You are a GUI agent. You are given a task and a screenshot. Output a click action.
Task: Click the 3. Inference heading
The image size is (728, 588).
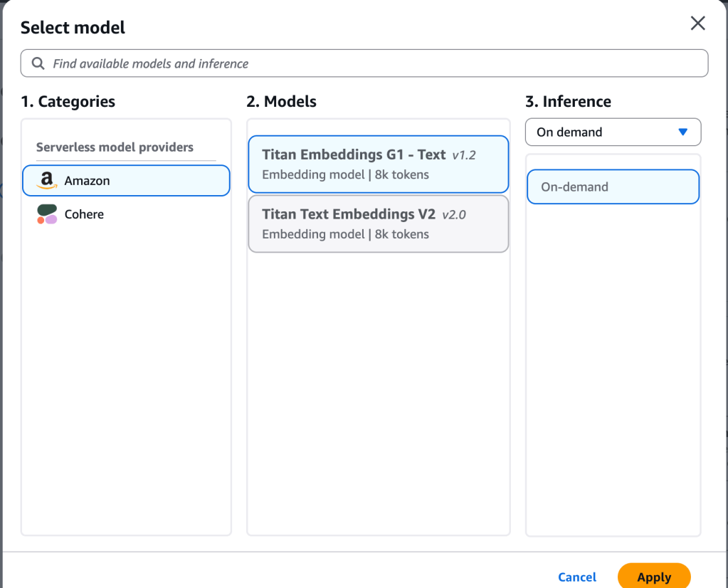[x=568, y=102]
